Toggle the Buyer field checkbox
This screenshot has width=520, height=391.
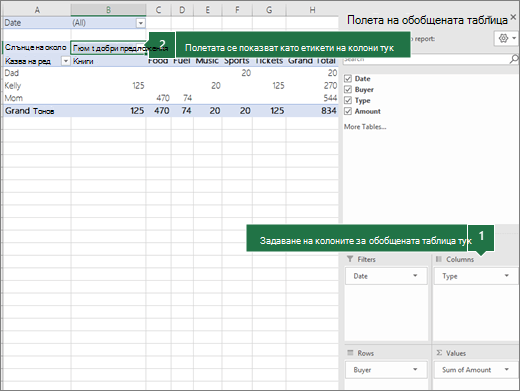tap(348, 89)
